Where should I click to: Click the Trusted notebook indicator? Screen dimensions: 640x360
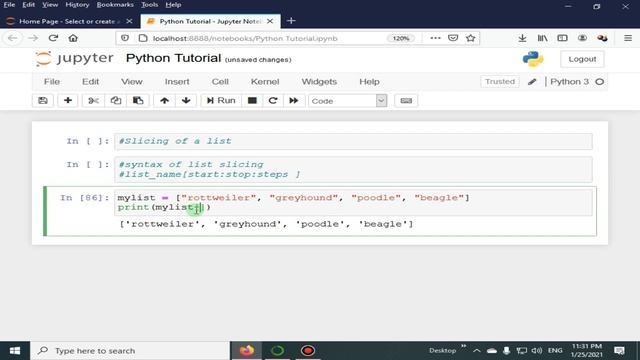click(x=500, y=82)
